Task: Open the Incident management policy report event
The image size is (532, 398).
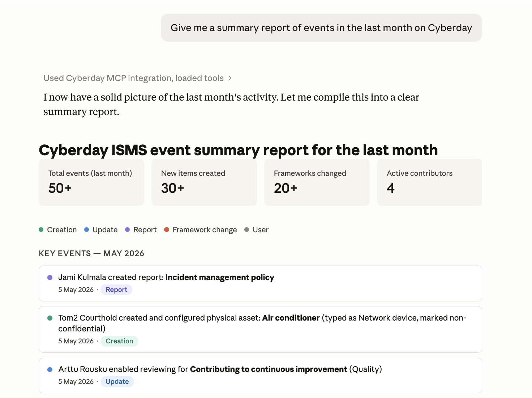Action: tap(261, 283)
